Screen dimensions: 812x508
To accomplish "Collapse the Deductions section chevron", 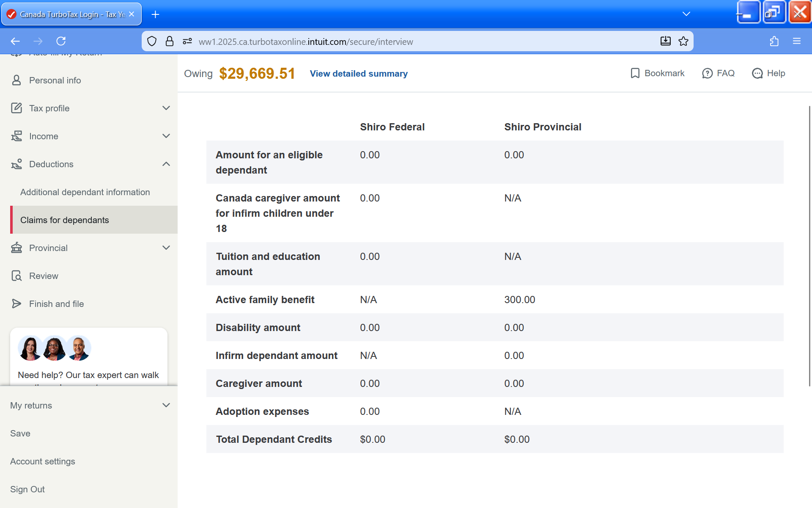I will pyautogui.click(x=166, y=164).
